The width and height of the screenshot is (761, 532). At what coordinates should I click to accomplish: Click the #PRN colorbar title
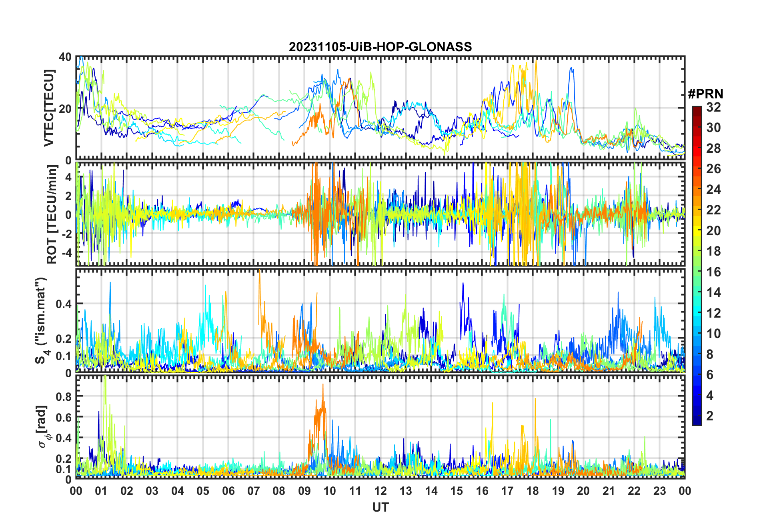(x=705, y=94)
